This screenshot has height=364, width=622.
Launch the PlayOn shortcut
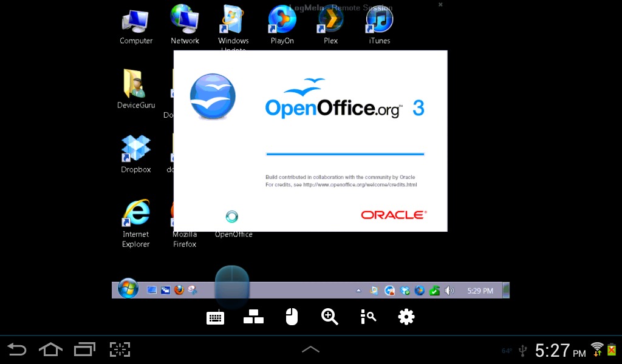point(282,25)
